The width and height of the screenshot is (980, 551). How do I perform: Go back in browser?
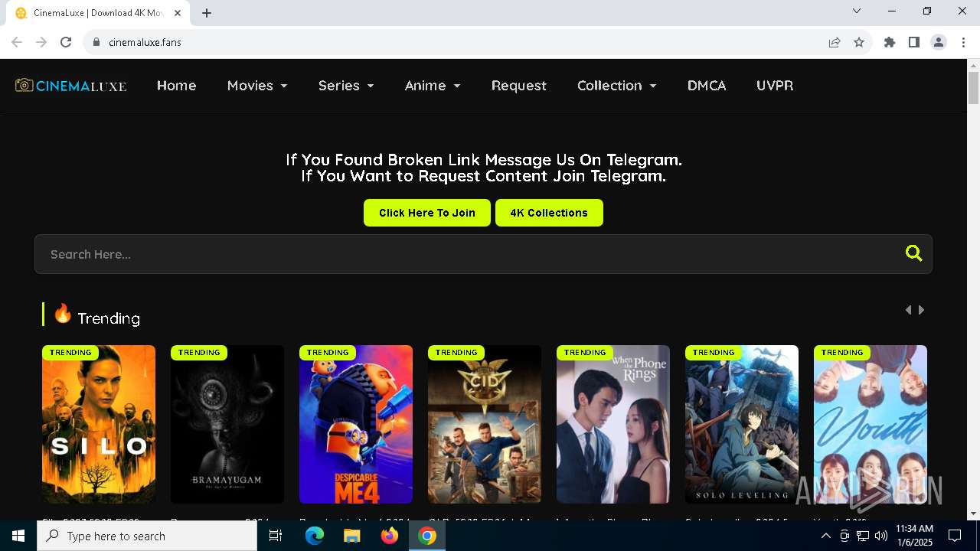pos(17,42)
